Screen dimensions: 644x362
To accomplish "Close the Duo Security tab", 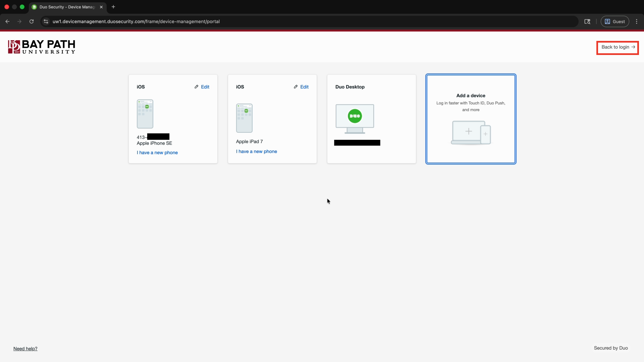I will [x=101, y=7].
